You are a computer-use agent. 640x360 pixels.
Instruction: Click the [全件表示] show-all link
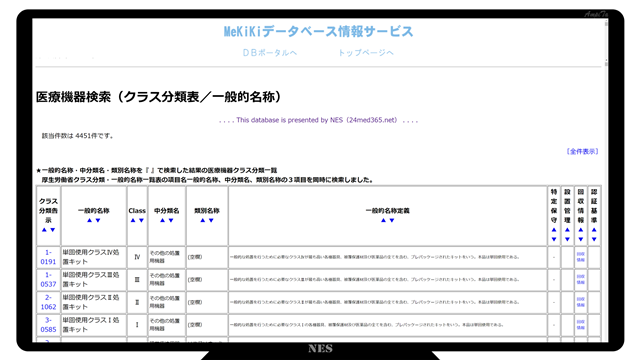582,151
